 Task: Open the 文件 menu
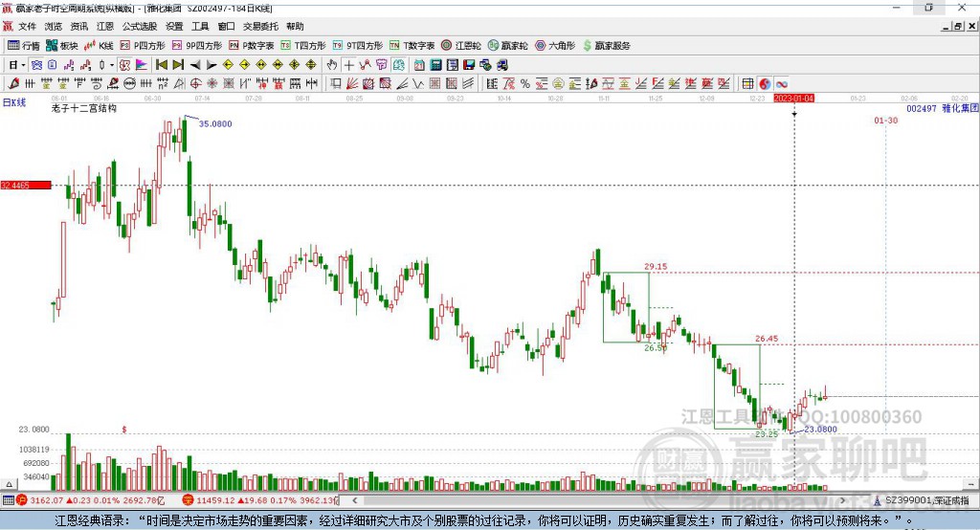[27, 26]
